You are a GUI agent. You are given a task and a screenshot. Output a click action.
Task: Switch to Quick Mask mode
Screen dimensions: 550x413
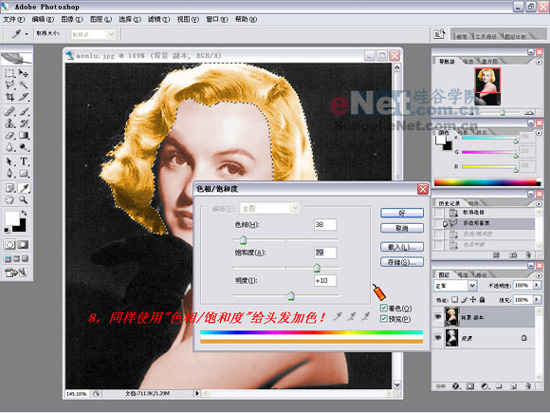click(x=23, y=245)
